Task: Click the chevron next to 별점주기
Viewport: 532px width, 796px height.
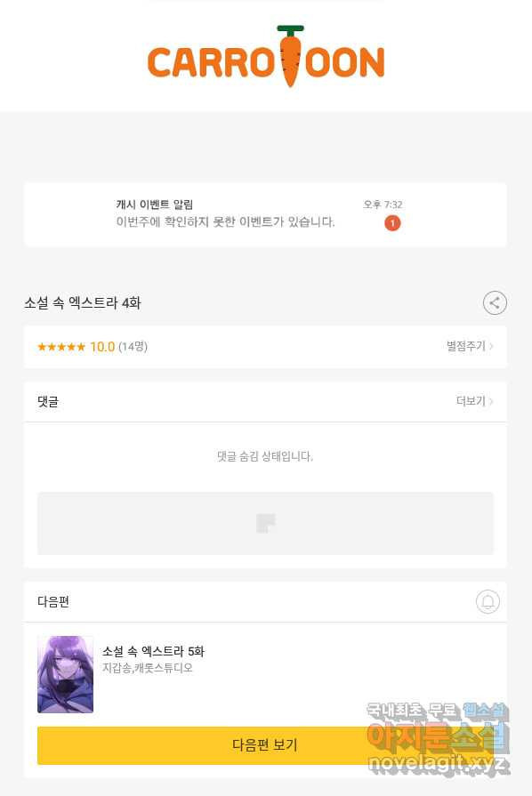Action: (491, 346)
